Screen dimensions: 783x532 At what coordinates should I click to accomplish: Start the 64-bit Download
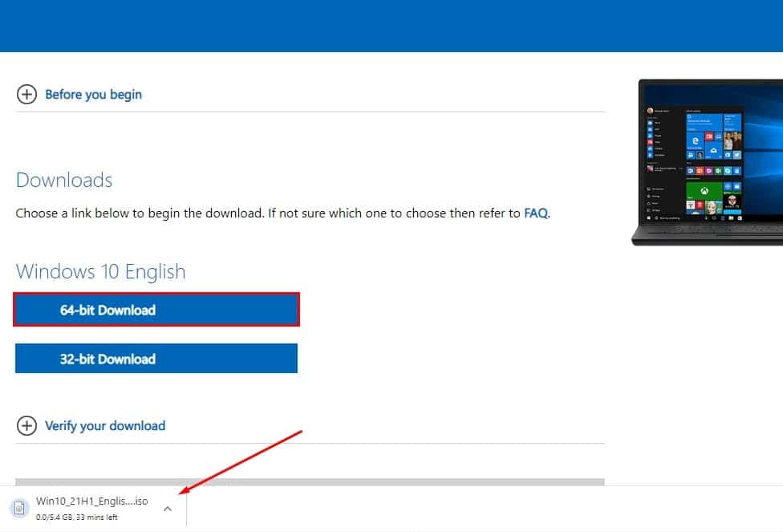[156, 310]
